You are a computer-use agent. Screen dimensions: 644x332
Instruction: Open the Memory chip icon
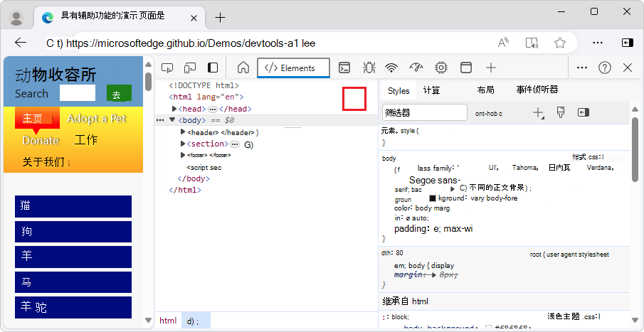[x=441, y=68]
